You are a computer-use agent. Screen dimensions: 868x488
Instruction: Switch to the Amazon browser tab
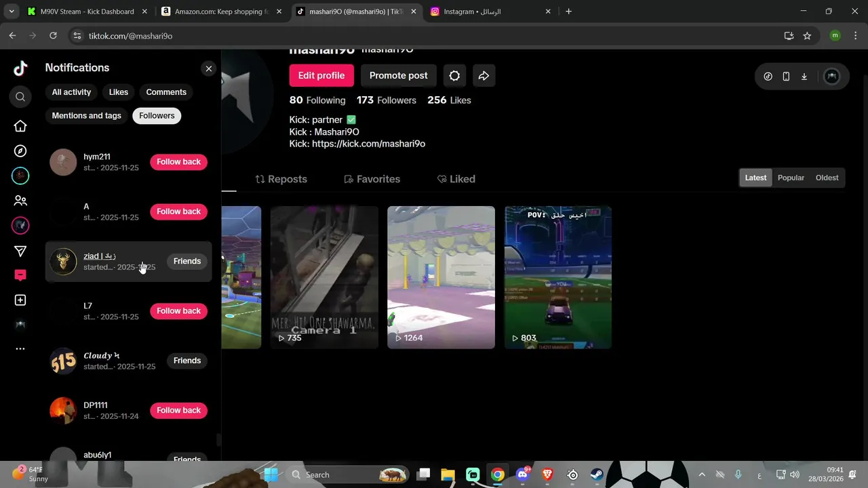click(221, 12)
